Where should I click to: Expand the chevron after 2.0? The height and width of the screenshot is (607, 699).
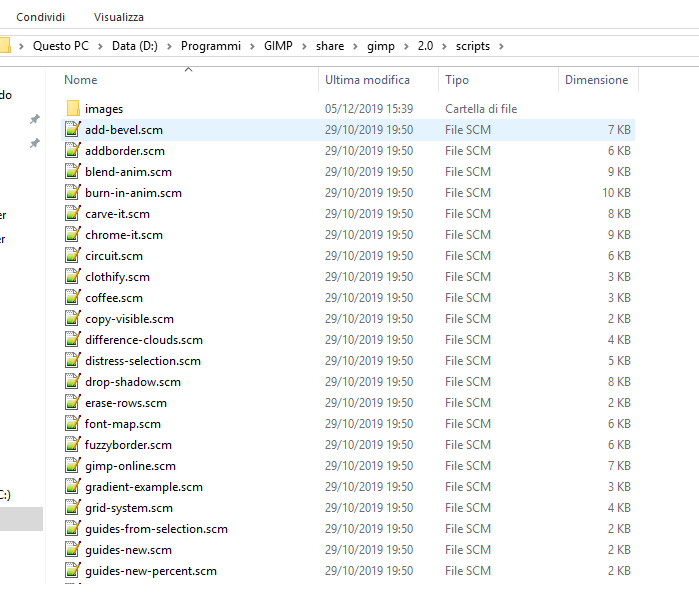[444, 46]
